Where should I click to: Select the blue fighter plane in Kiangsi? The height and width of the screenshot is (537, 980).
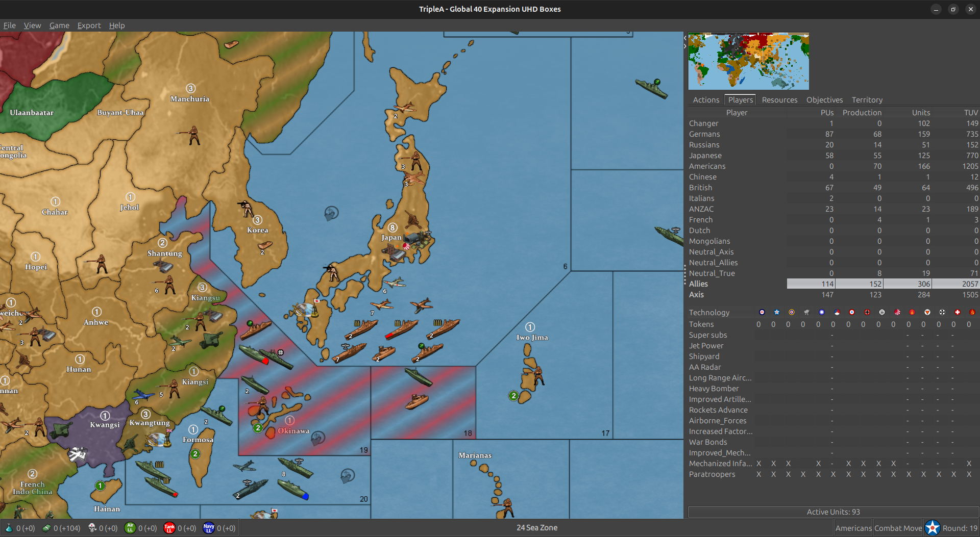(x=143, y=394)
